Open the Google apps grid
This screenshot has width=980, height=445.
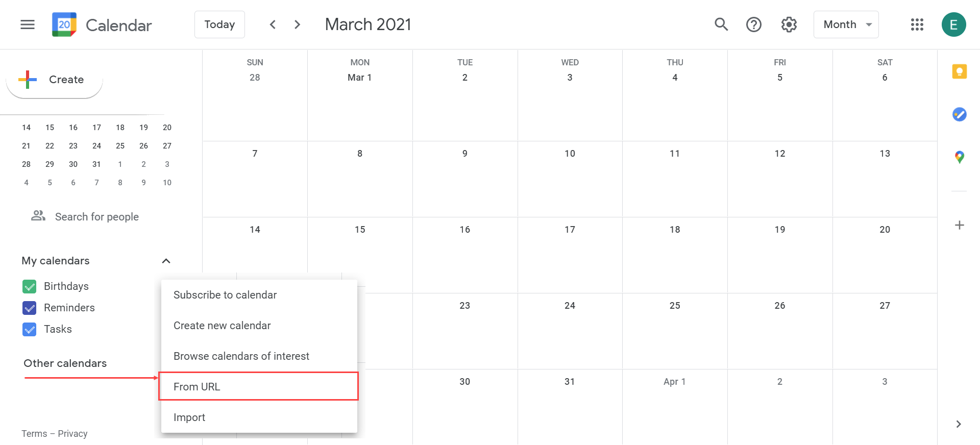point(917,24)
